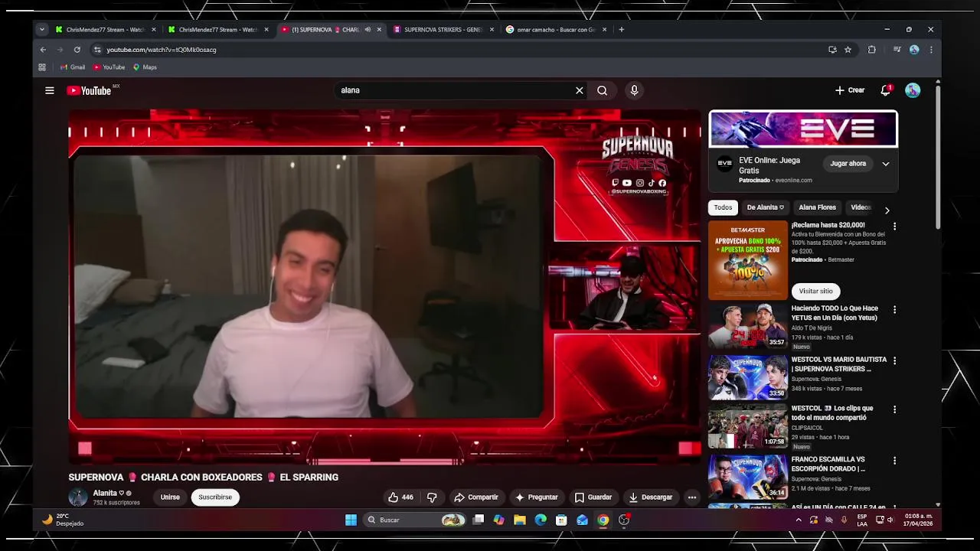Image resolution: width=980 pixels, height=551 pixels.
Task: Open the Chrome apps grid in bookmarks bar
Action: click(x=42, y=67)
